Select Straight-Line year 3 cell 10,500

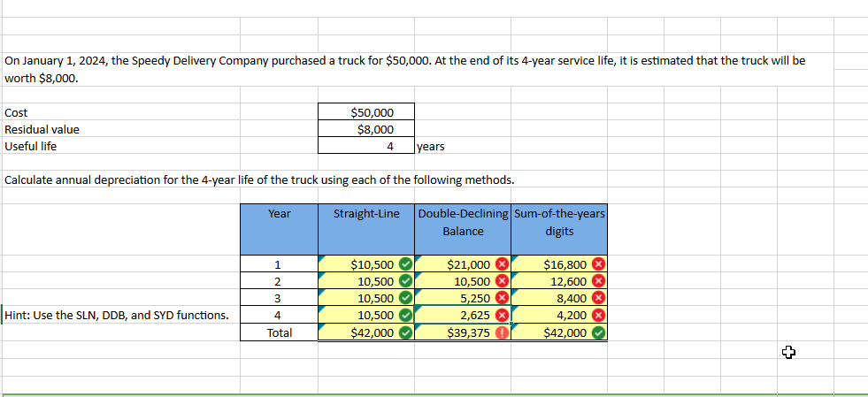(366, 298)
